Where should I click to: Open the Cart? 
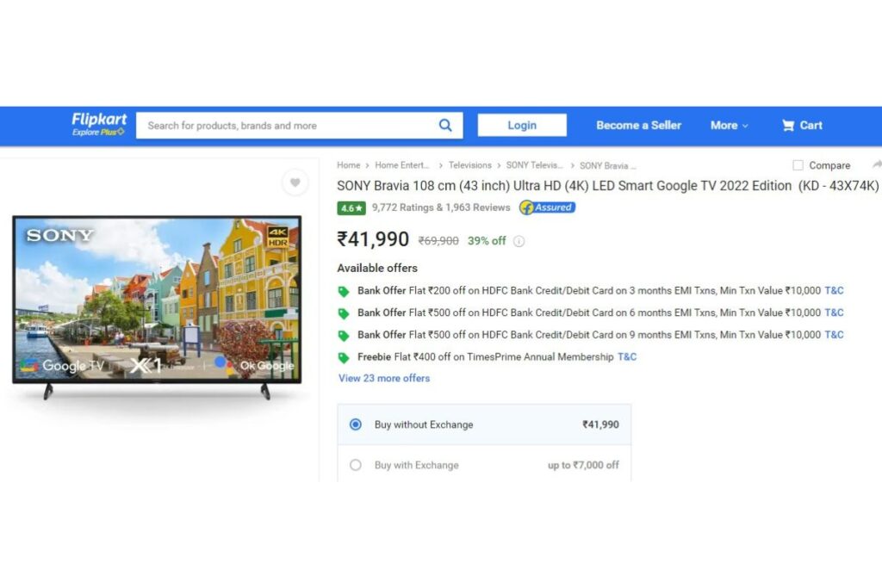click(802, 126)
